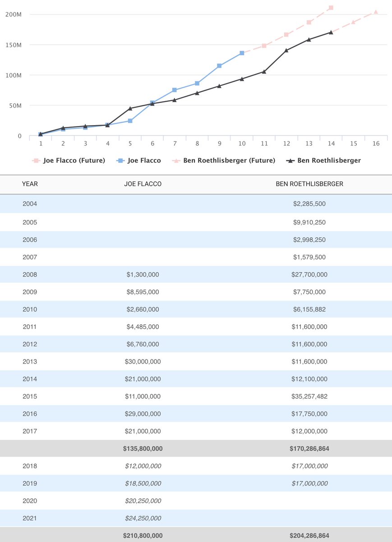Click Joe Flacco's data point at year 7
392x542 pixels.
(175, 90)
